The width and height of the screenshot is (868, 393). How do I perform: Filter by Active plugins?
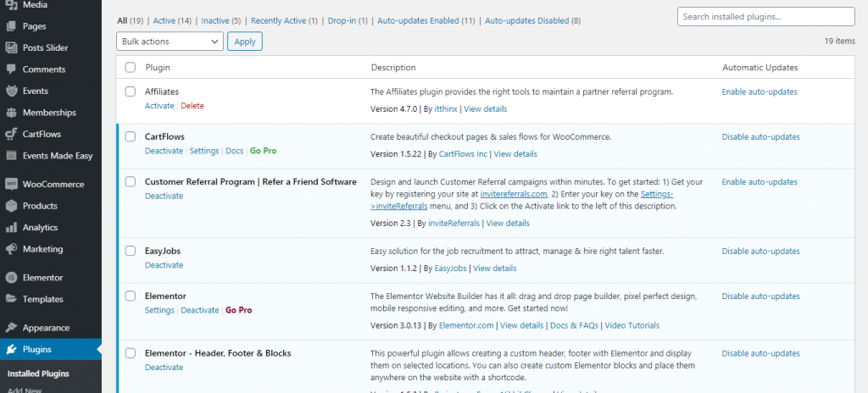[172, 20]
